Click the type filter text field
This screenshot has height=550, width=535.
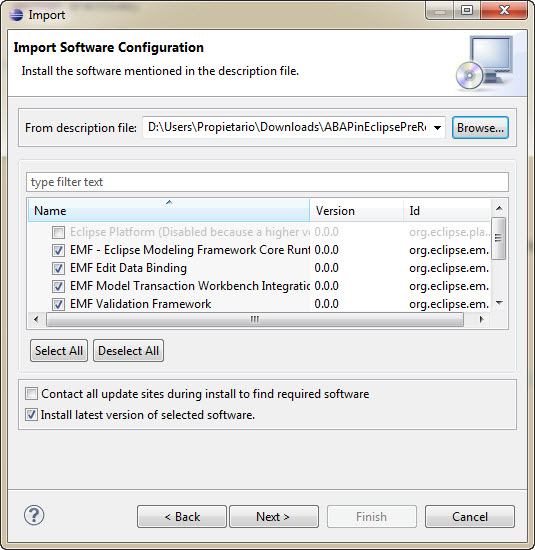pos(267,182)
